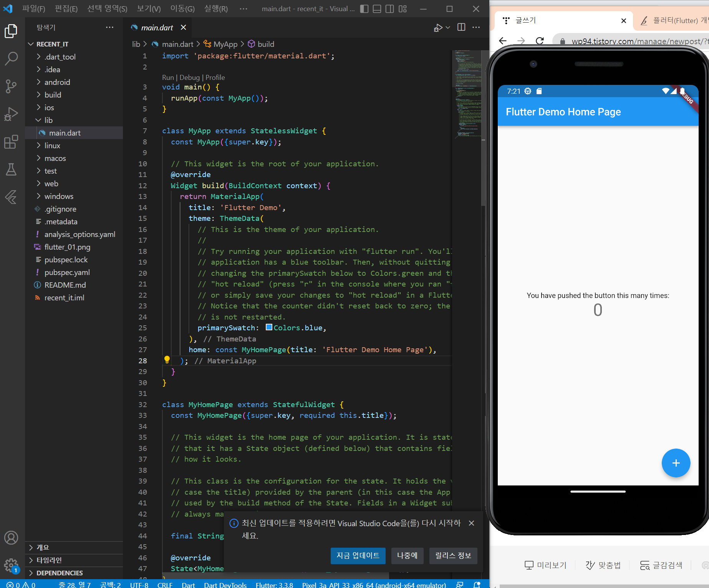Open editor more actions menu
Viewport: 709px width, 588px height.
coord(476,27)
